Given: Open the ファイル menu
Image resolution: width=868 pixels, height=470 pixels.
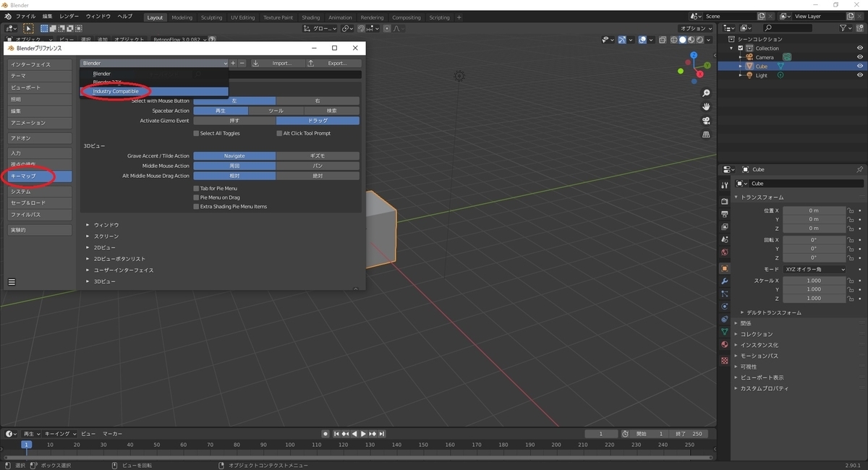Looking at the screenshot, I should [x=25, y=16].
